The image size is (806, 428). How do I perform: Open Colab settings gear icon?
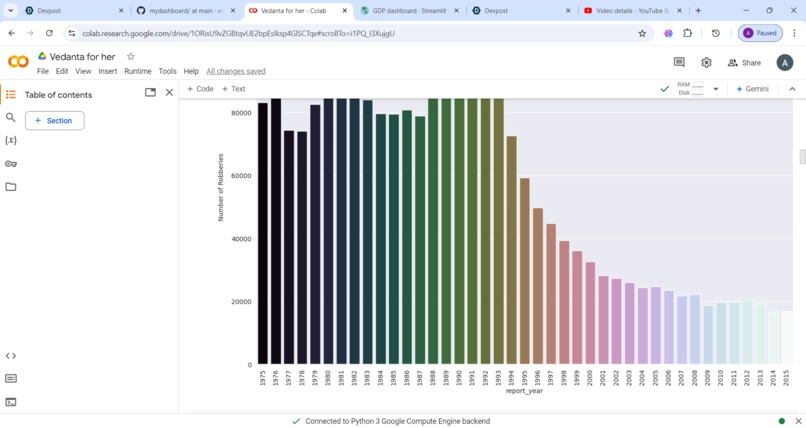(x=706, y=62)
